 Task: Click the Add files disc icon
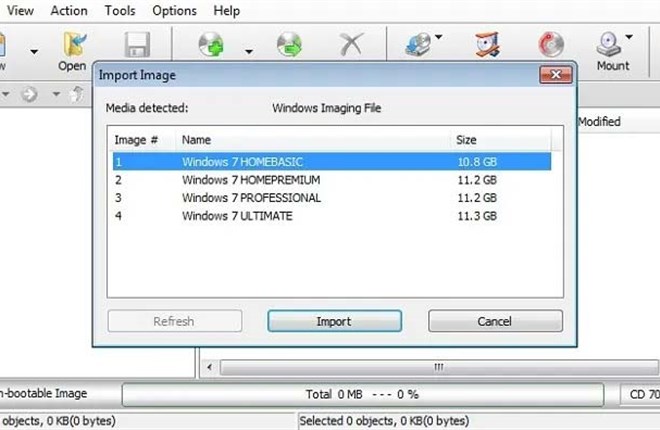click(x=211, y=45)
